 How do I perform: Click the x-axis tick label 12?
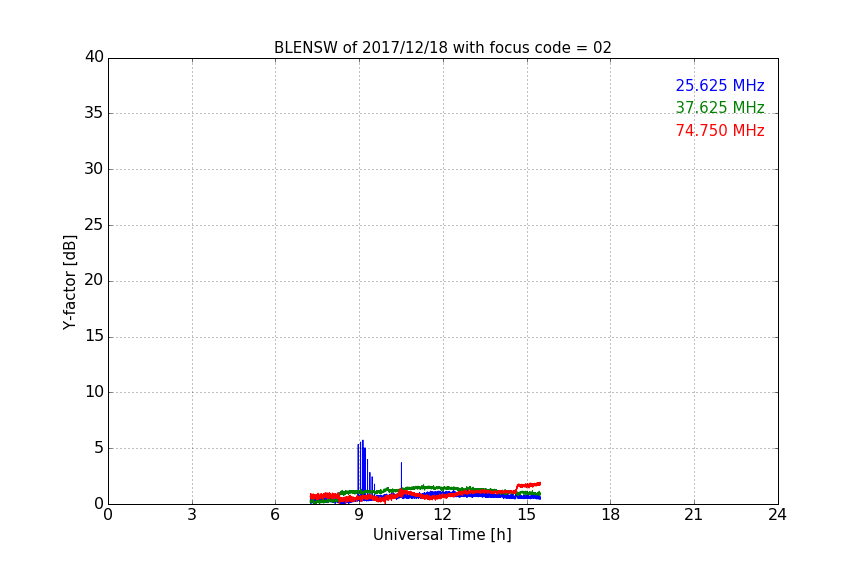tap(443, 515)
